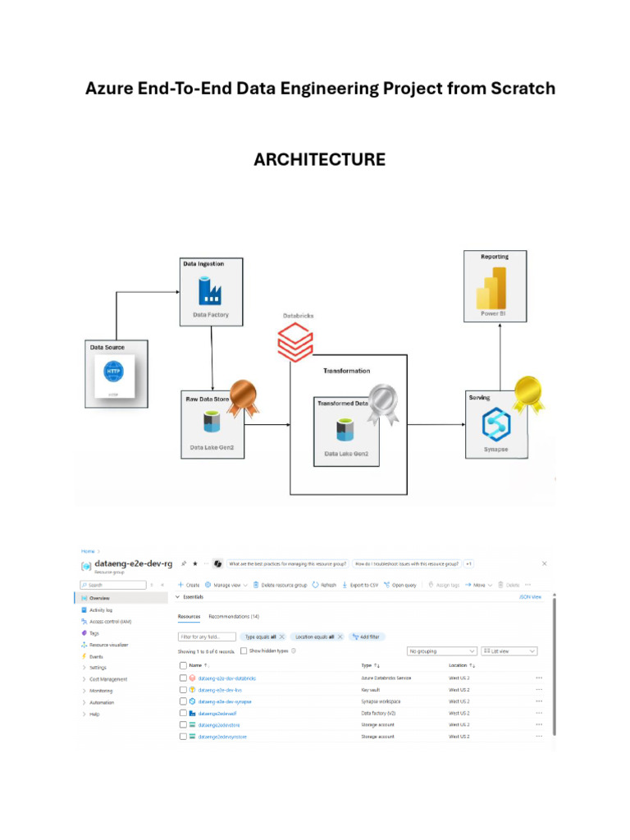Click the resource list vertical scrollbar

pyautogui.click(x=554, y=664)
